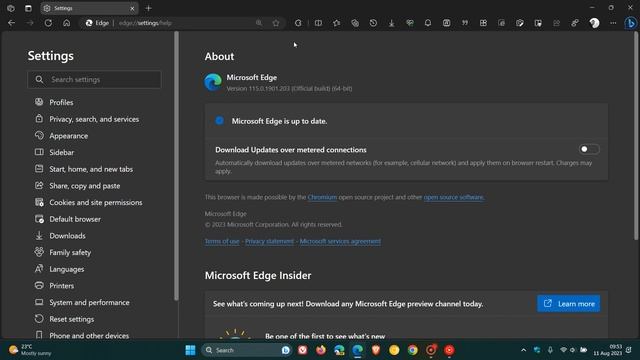Image resolution: width=640 pixels, height=360 pixels.
Task: Go back using the back arrow
Action: [x=11, y=23]
